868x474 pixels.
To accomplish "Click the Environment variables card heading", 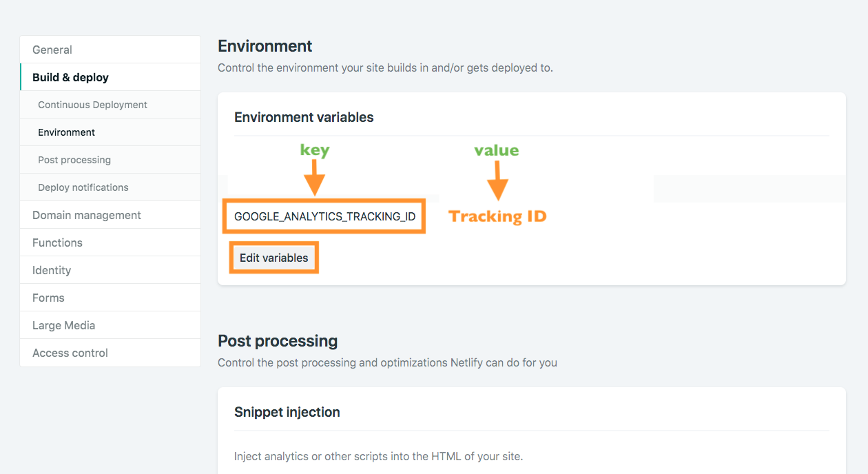I will click(x=304, y=117).
